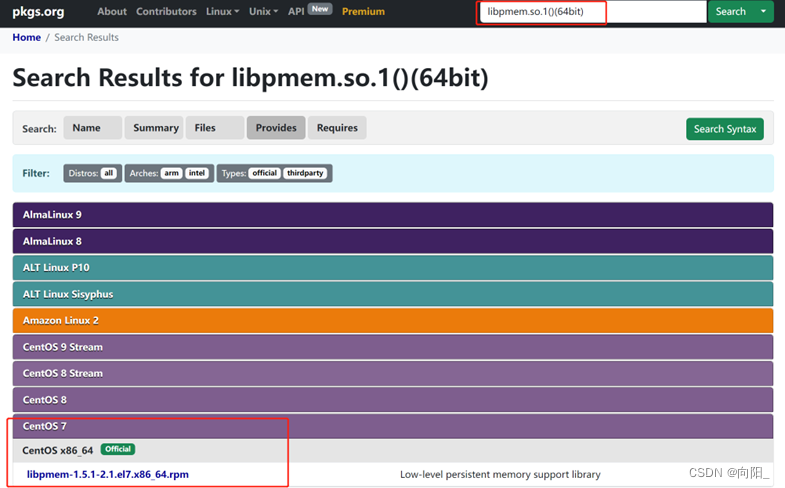
Task: Search by Files tab
Action: [x=215, y=128]
